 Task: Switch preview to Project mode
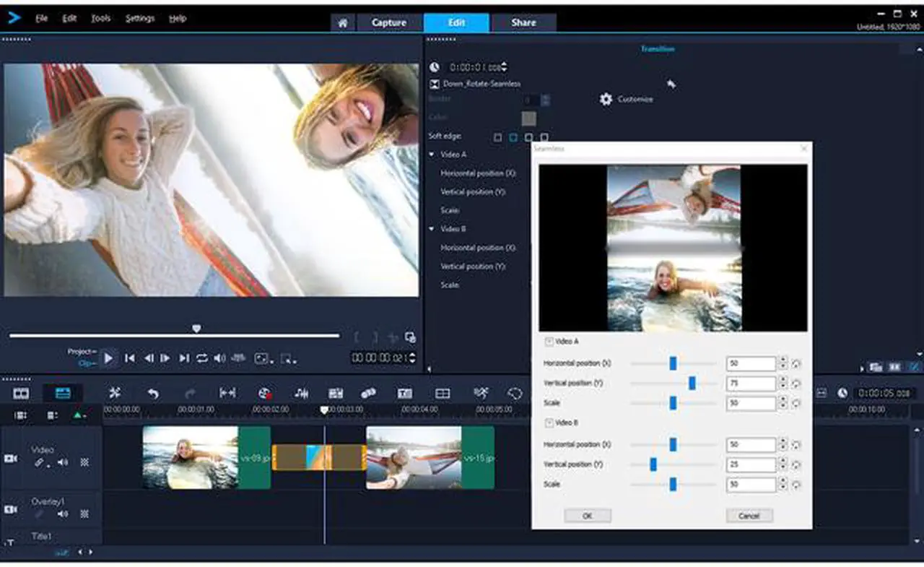click(82, 351)
